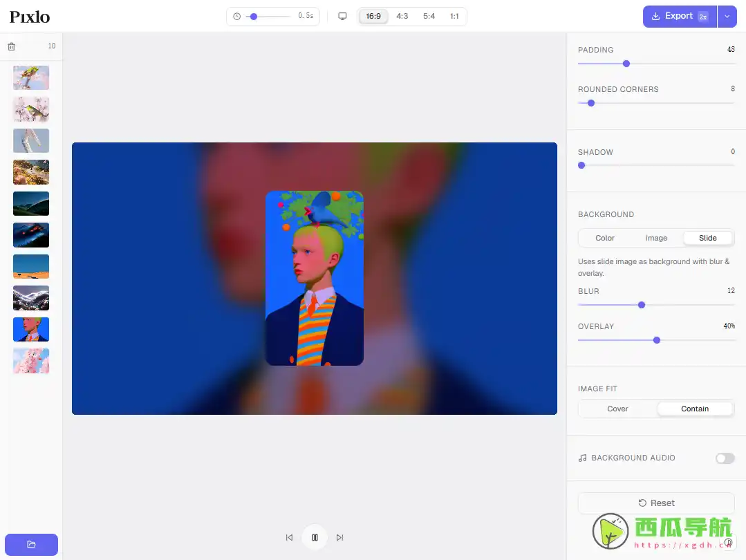Switch image fit to Cover

pos(617,409)
